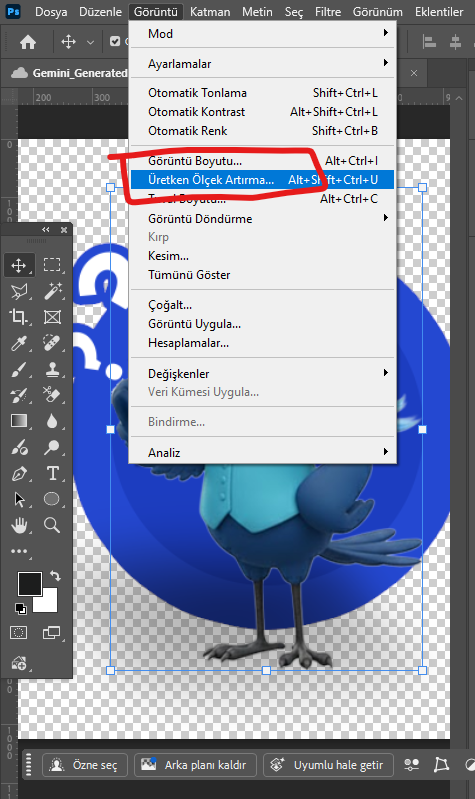Choose Otomatik Kontrast menu item
The image size is (475, 799).
(x=262, y=112)
